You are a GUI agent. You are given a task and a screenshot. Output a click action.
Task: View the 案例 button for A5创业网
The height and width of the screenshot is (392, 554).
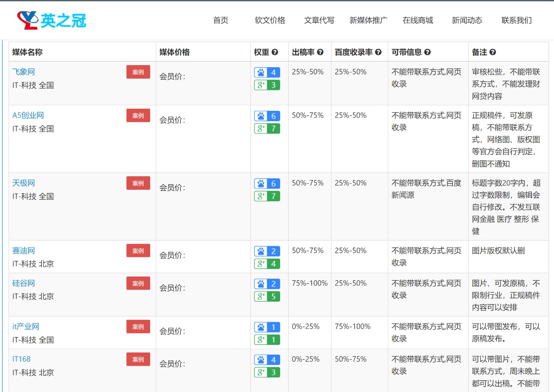[x=138, y=115]
